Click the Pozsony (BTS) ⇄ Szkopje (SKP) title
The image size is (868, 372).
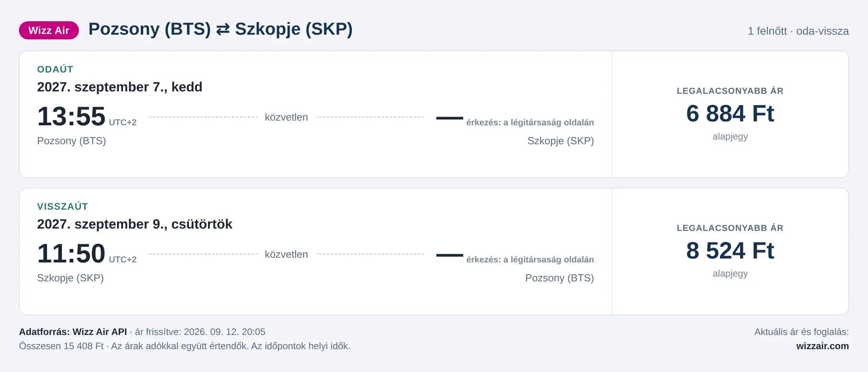[x=221, y=29]
